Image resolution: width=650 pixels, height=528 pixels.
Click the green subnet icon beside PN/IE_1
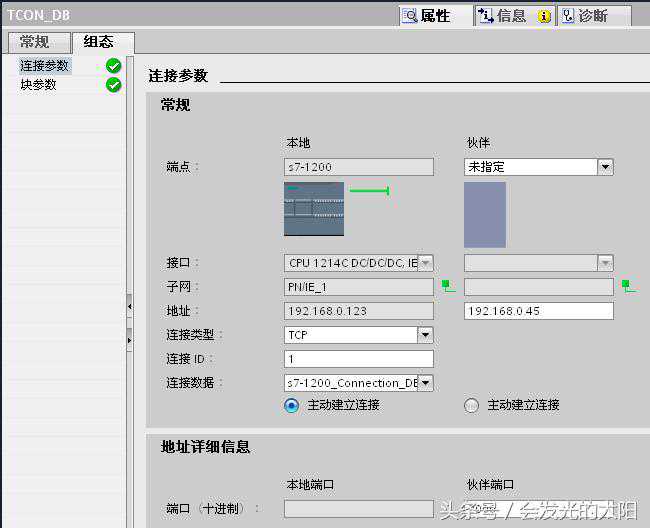[448, 286]
